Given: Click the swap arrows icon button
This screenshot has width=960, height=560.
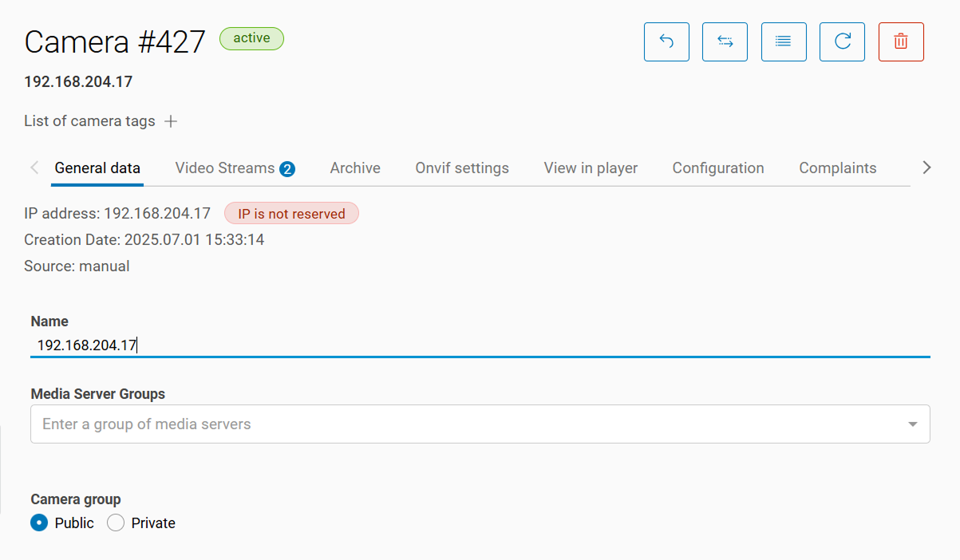Looking at the screenshot, I should tap(725, 41).
